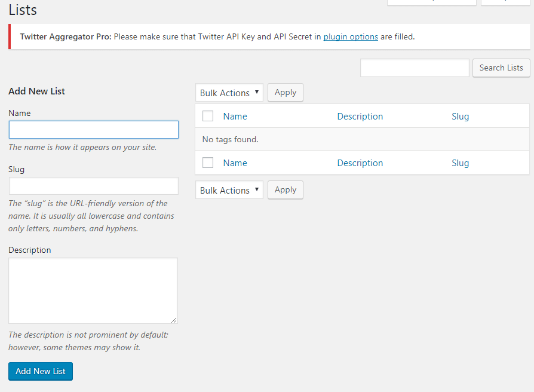Expand the bottom Bulk Actions dropdown

coord(229,190)
